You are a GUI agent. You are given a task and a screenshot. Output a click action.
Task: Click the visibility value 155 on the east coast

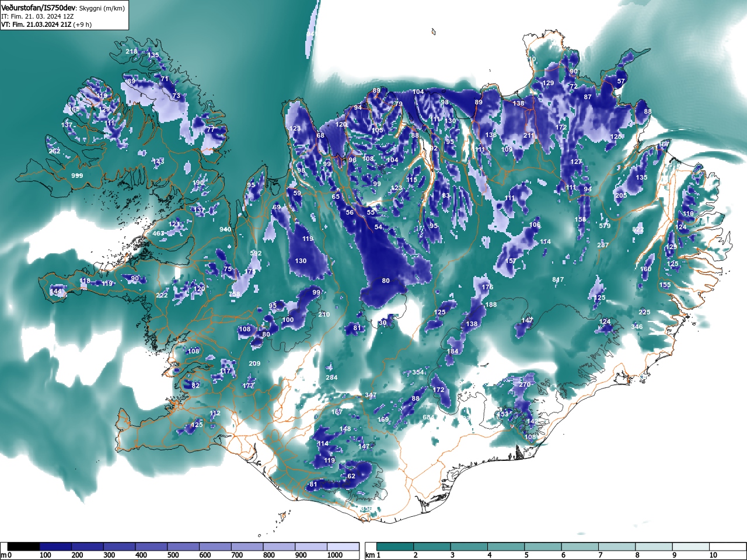[x=665, y=285]
